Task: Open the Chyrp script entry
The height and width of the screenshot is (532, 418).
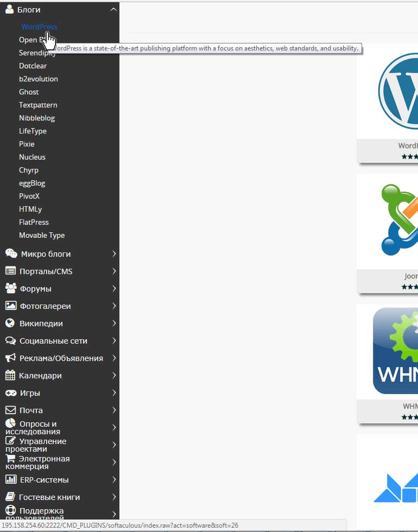Action: click(x=28, y=170)
